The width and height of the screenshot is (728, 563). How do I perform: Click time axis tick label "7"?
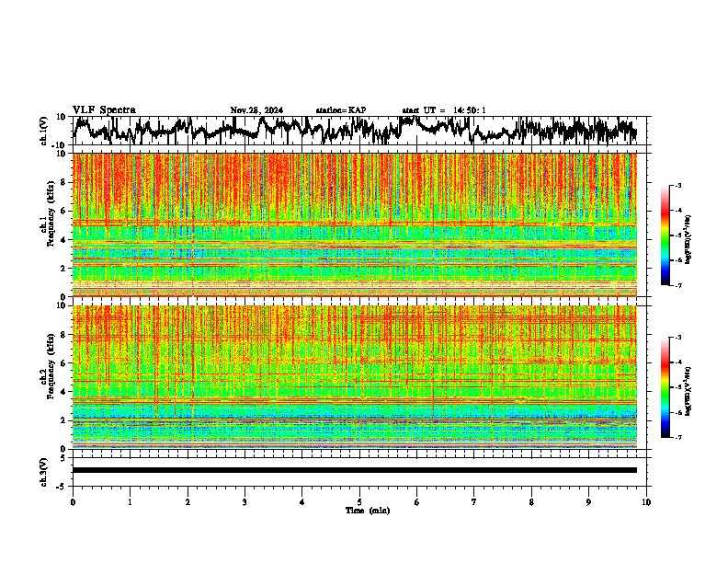click(474, 502)
